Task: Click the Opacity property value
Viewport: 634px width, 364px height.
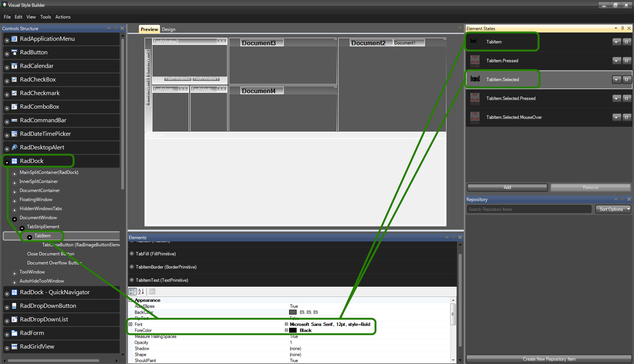Action: (370, 342)
